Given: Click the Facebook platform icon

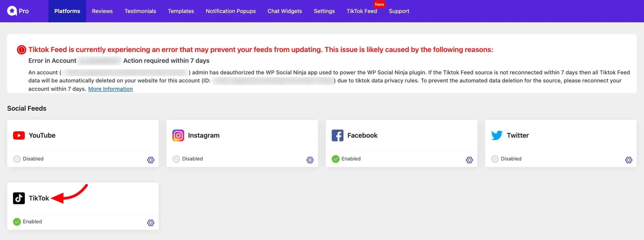Looking at the screenshot, I should tap(338, 135).
